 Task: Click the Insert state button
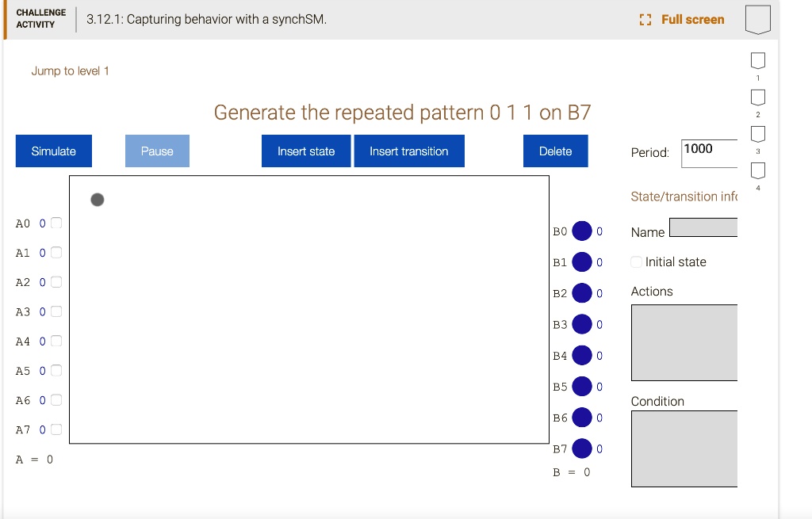(x=306, y=151)
